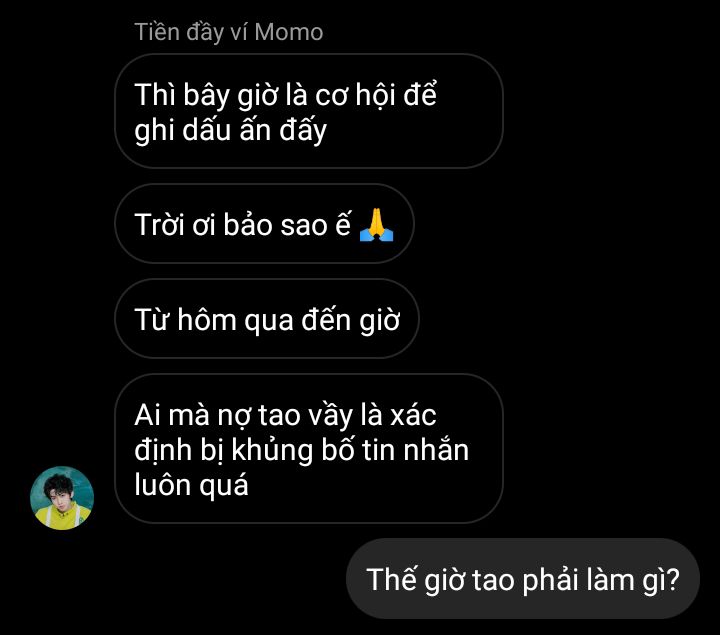
Task: Select message 'Thì bây giờ là cơ hội'
Action: coord(309,111)
